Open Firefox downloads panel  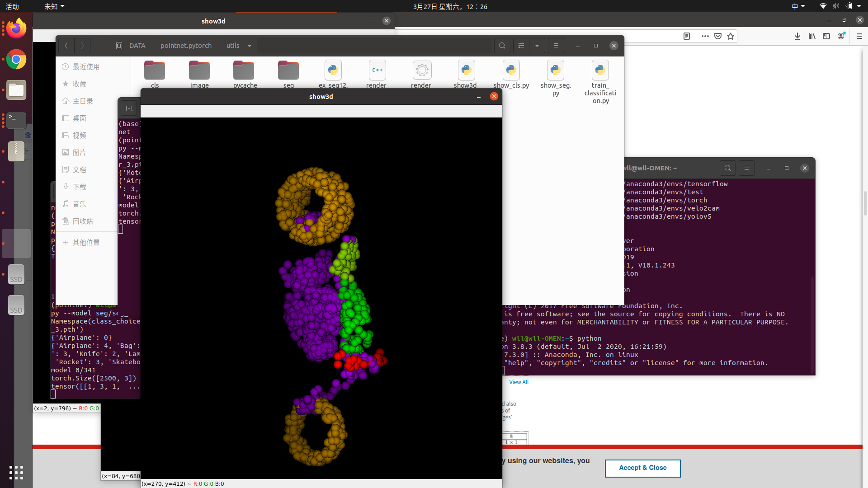pos(797,36)
